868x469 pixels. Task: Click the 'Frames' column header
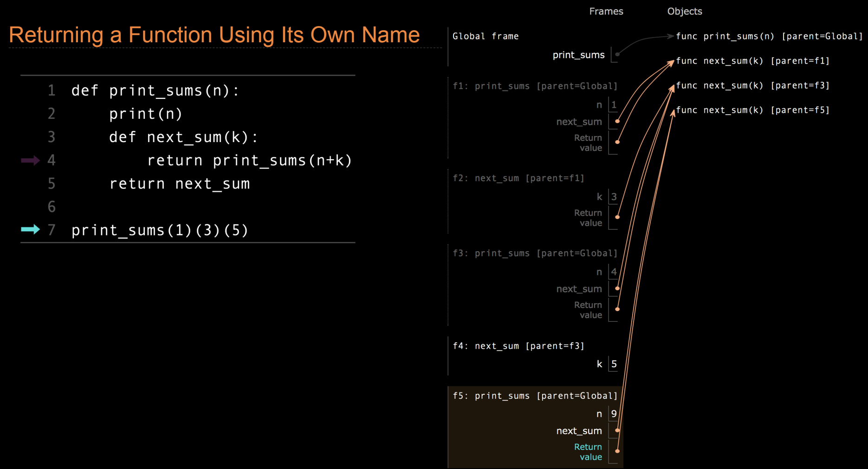pos(606,11)
